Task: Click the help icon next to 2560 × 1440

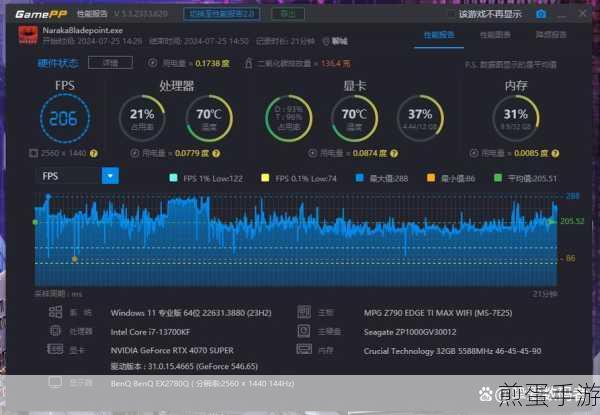Action: pyautogui.click(x=94, y=153)
